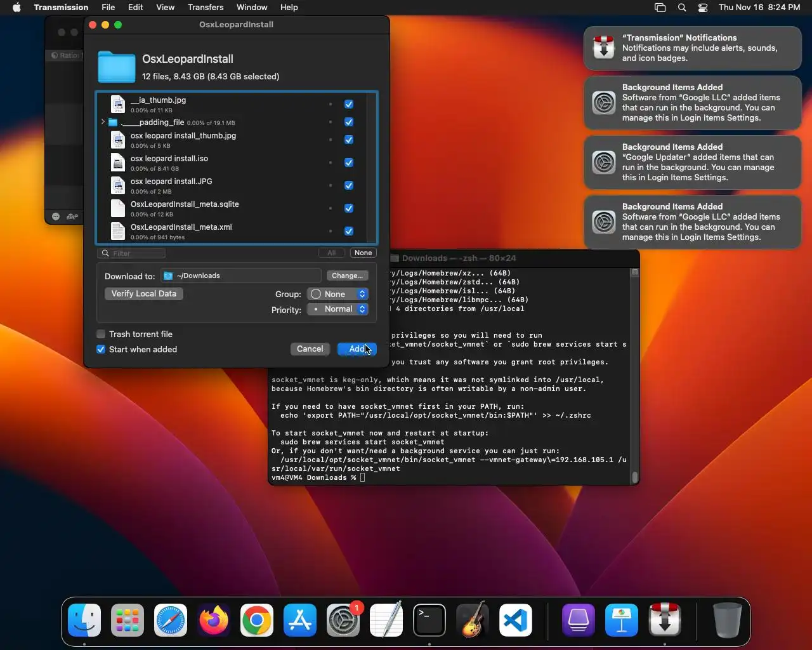Open Keynote from the Dock
Viewport: 812px width, 650px height.
[x=622, y=620]
